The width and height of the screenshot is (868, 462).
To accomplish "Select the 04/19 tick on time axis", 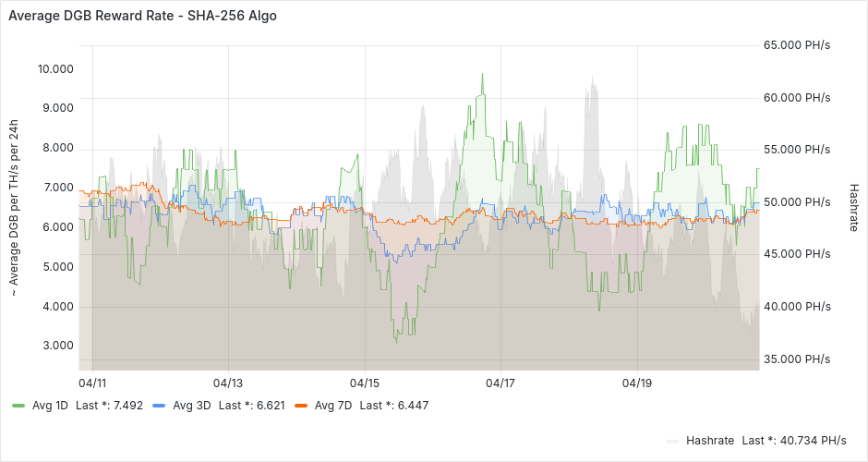I will pyautogui.click(x=637, y=383).
